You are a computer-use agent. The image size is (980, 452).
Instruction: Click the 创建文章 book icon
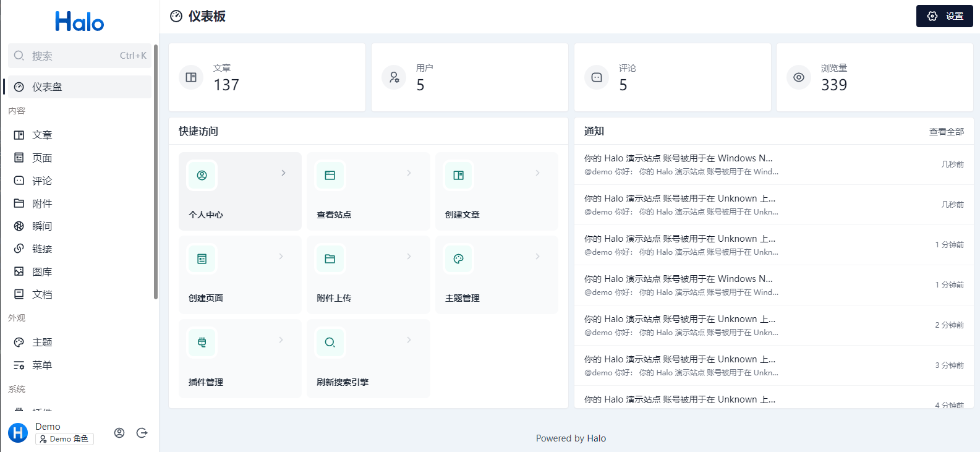[458, 176]
